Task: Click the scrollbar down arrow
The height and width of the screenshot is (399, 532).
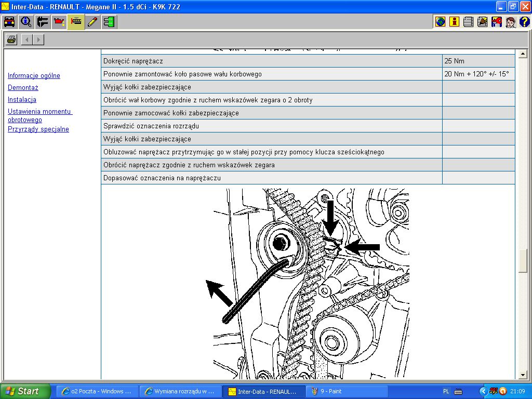Action: (523, 375)
